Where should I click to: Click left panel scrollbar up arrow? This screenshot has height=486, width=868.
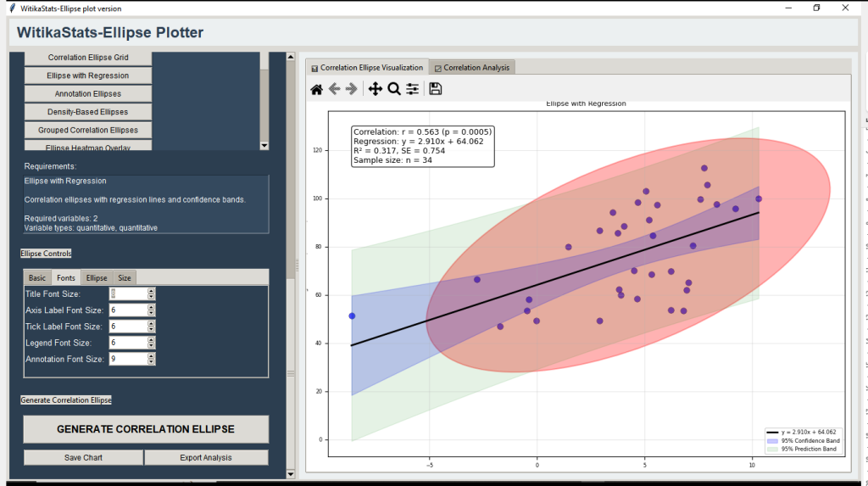pos(291,57)
